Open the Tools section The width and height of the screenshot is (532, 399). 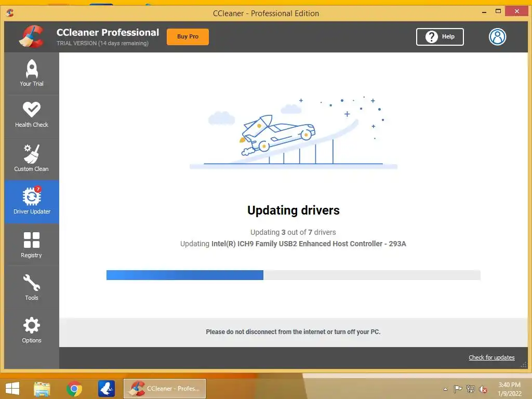32,287
